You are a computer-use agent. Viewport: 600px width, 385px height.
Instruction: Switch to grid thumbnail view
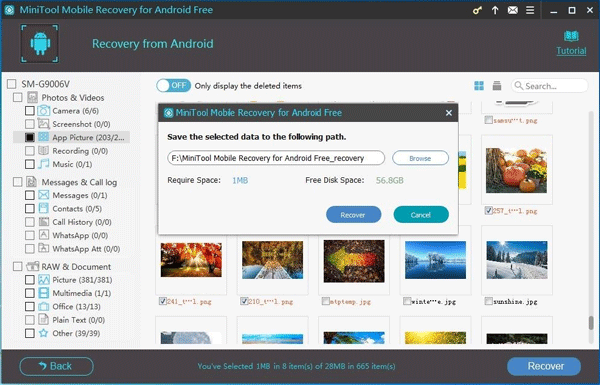pyautogui.click(x=479, y=86)
